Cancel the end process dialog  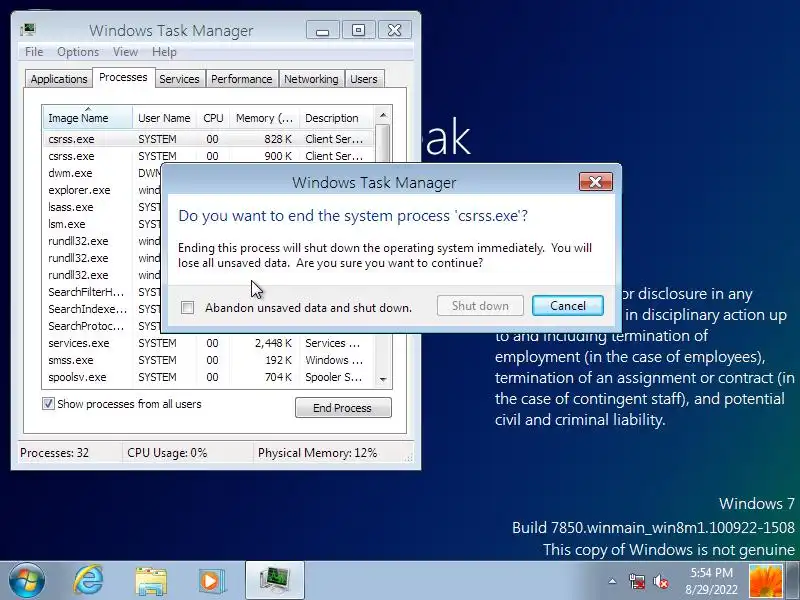(568, 306)
